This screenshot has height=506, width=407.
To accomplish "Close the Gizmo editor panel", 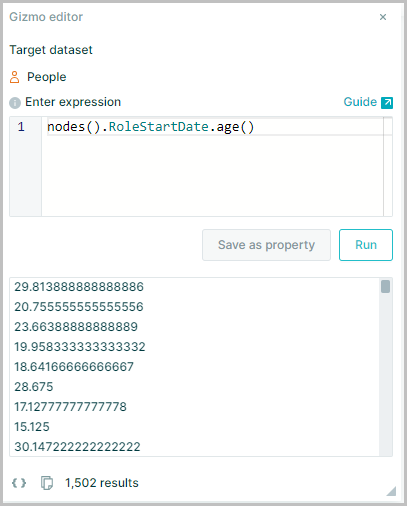I will (x=383, y=17).
